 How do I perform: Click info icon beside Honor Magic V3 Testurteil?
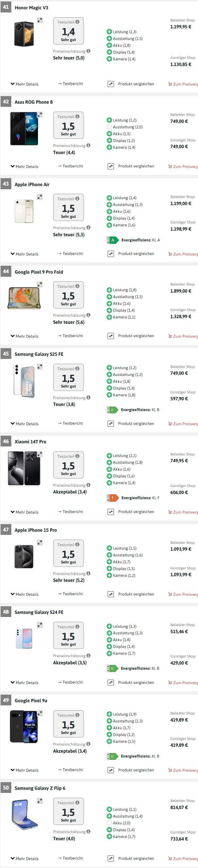pos(77,22)
